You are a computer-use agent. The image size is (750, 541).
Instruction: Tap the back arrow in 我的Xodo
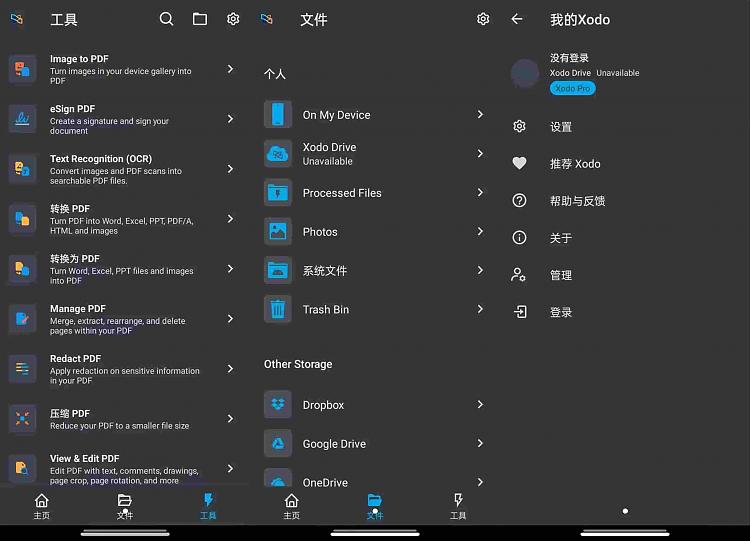517,19
